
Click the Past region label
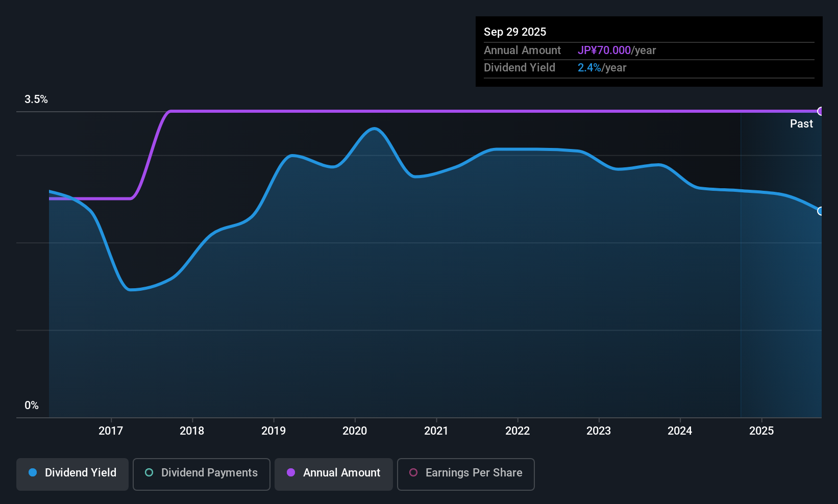tap(801, 124)
